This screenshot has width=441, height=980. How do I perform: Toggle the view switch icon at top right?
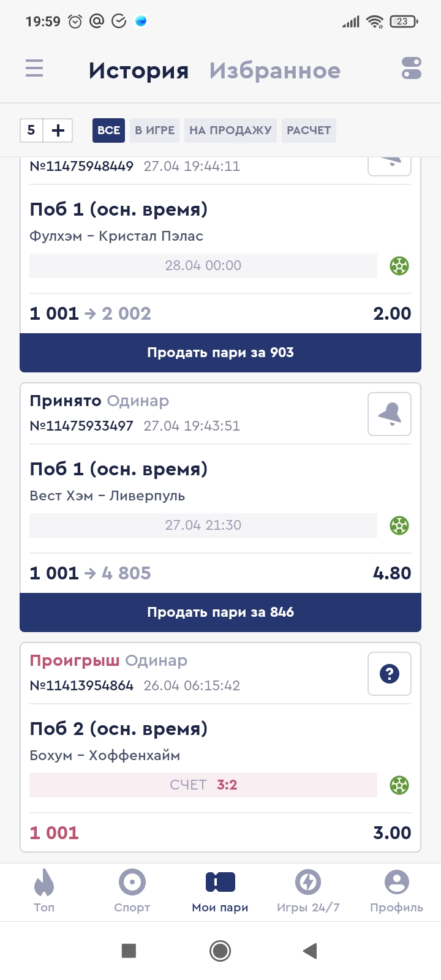tap(411, 68)
